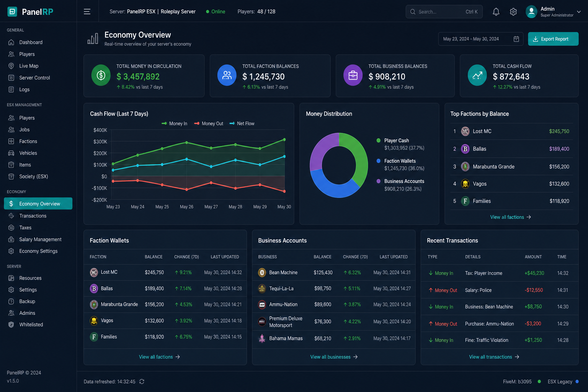Click the data refresh icon
588x392 pixels.
pos(142,382)
